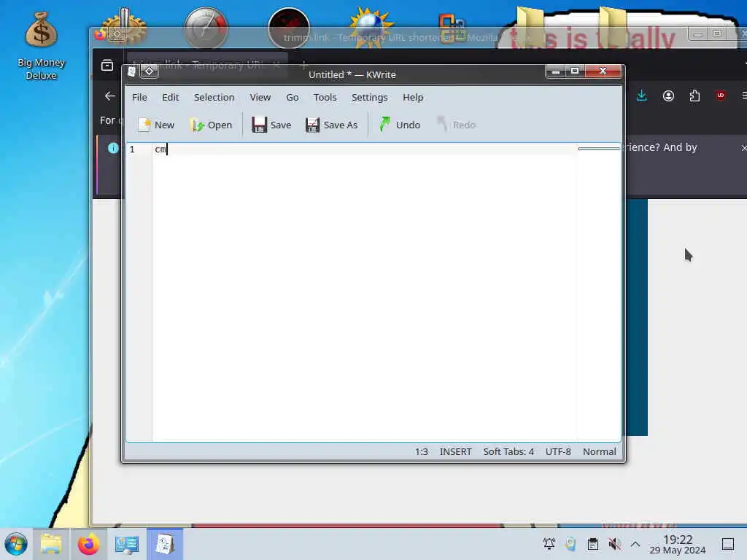This screenshot has height=560, width=747.
Task: Click the info icon in Firefox notification bar
Action: (x=113, y=148)
